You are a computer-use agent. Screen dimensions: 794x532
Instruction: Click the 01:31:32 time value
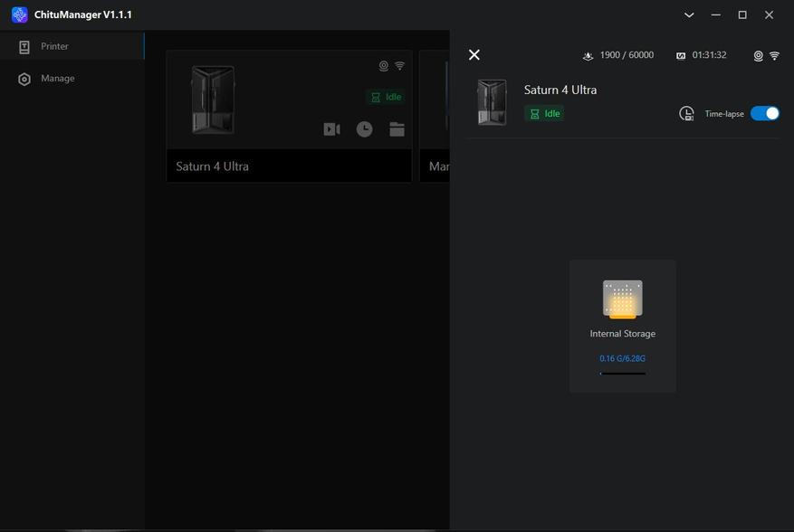point(710,55)
